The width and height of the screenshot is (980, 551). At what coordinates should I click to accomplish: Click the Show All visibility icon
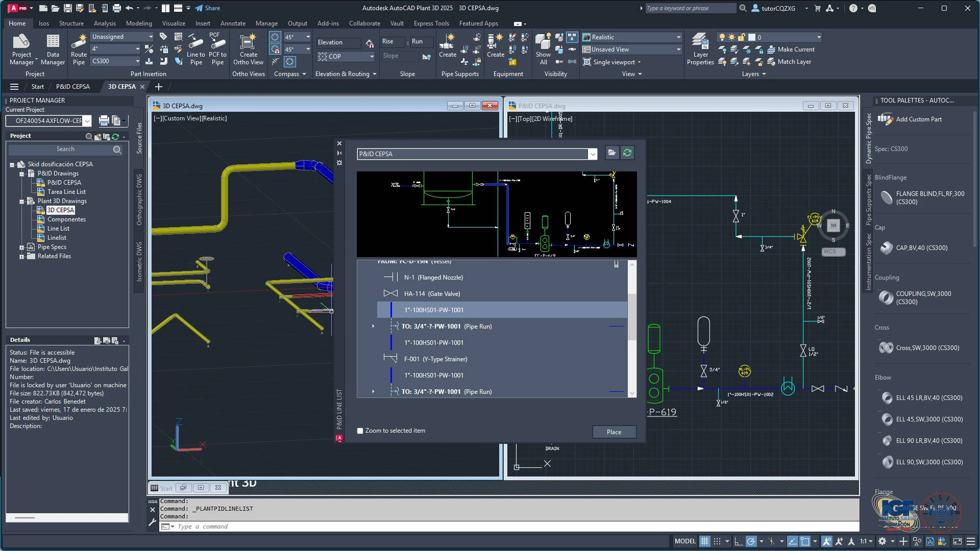(x=543, y=49)
